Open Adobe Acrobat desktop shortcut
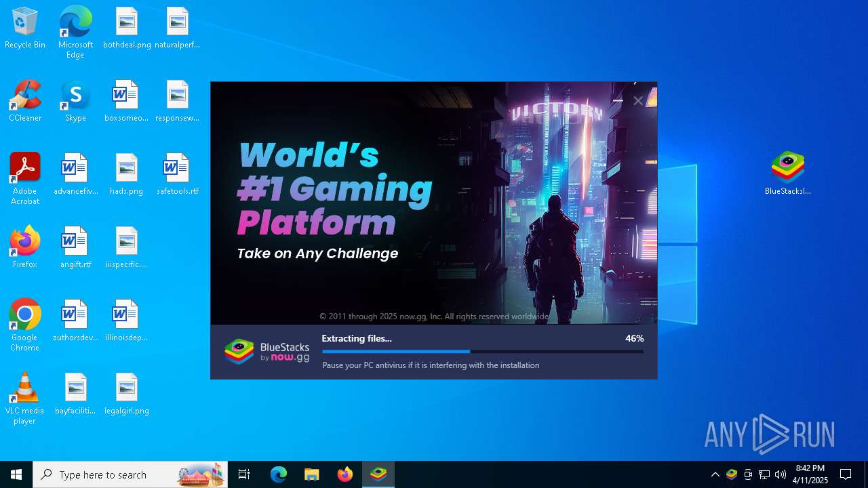This screenshot has width=868, height=488. click(25, 178)
